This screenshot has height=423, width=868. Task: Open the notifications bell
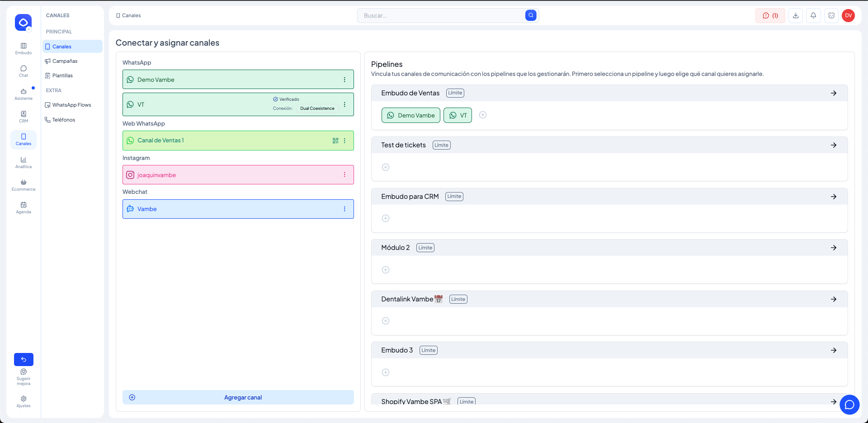(813, 15)
